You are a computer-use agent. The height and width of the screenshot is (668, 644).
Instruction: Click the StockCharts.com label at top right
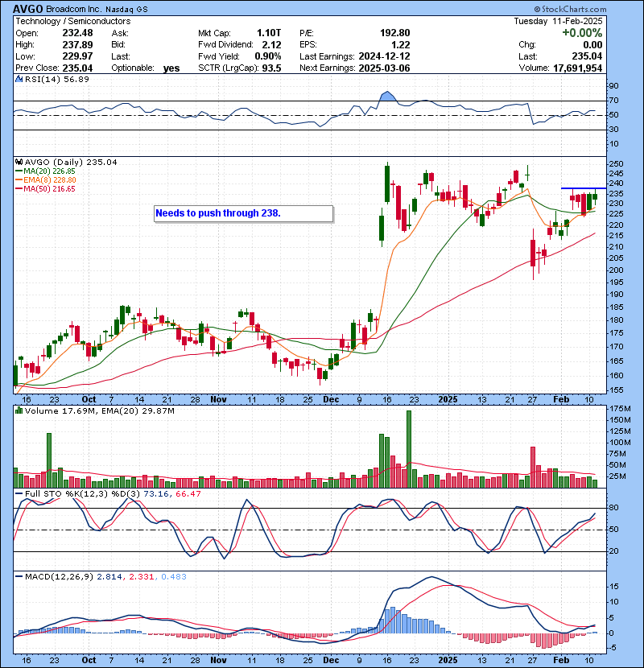point(570,9)
